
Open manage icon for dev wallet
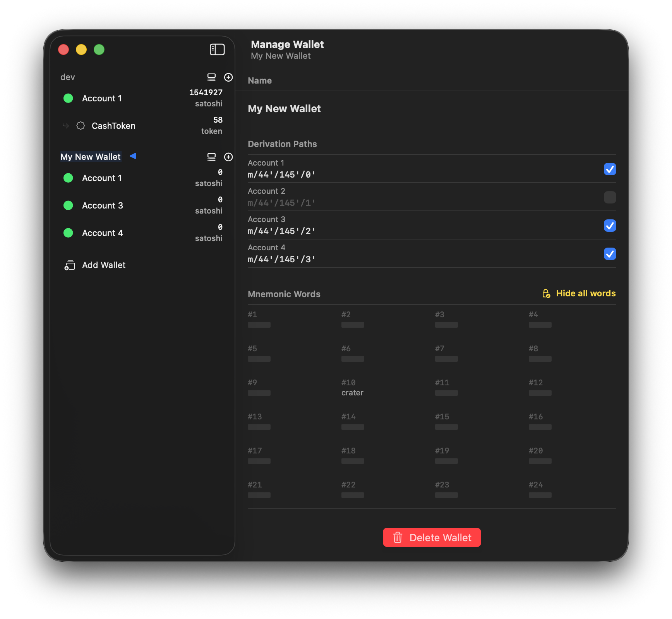(x=211, y=77)
